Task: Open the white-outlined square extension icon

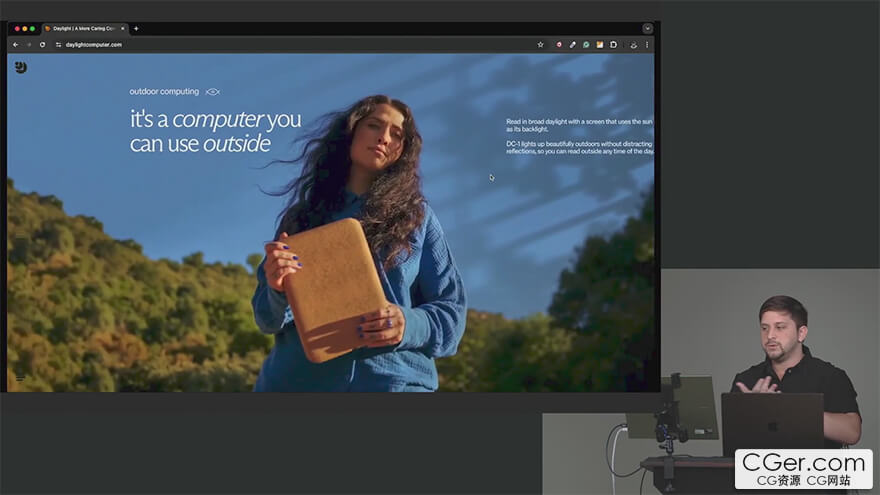Action: 614,45
